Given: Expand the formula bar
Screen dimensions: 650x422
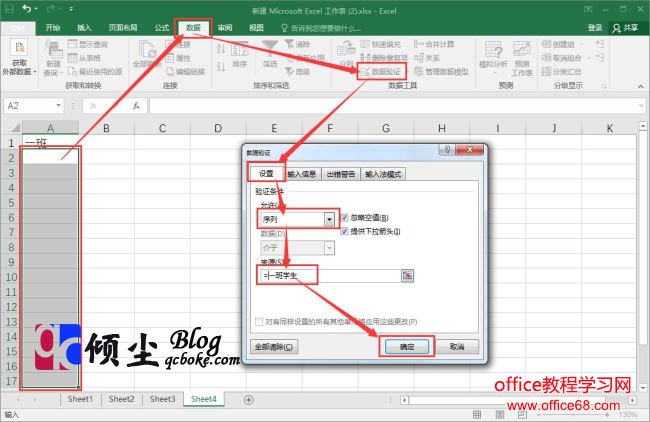Looking at the screenshot, I should click(x=640, y=106).
